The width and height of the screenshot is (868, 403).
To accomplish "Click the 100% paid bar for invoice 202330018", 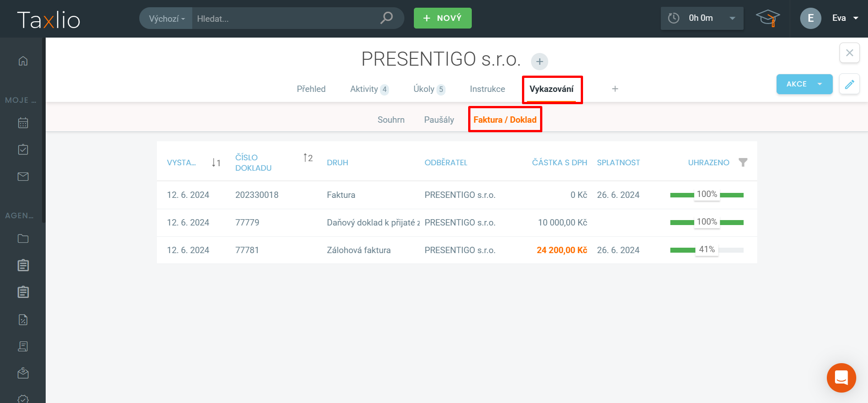I will click(x=707, y=195).
